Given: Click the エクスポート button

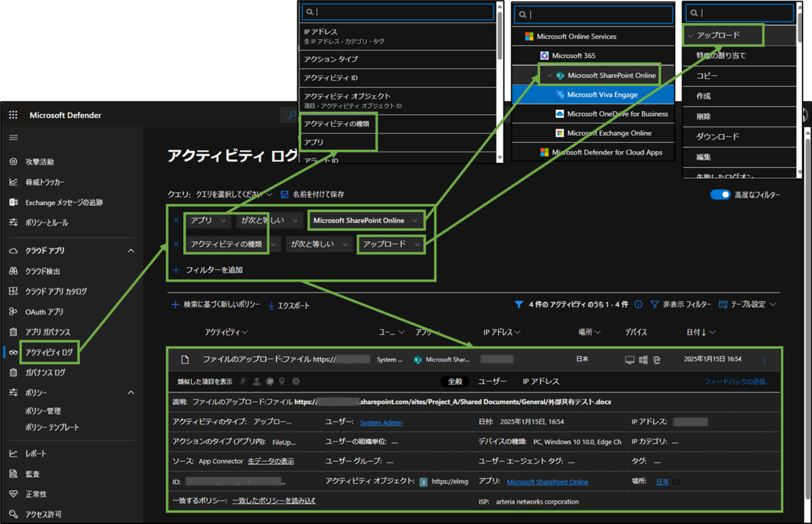Looking at the screenshot, I should (289, 305).
